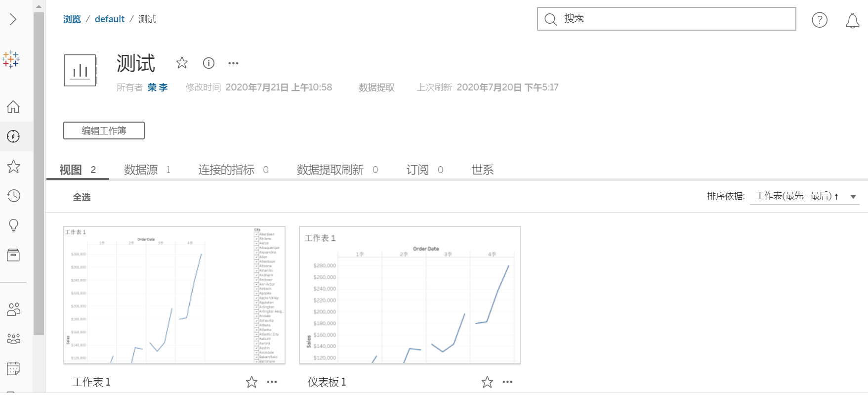Open the Home page icon

click(13, 107)
